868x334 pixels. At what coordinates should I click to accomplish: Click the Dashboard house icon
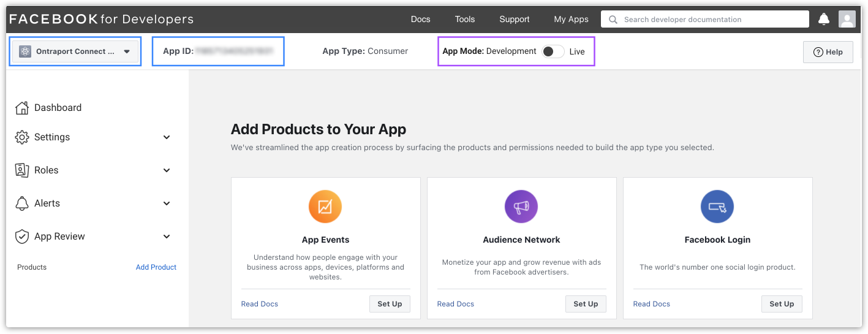click(22, 108)
